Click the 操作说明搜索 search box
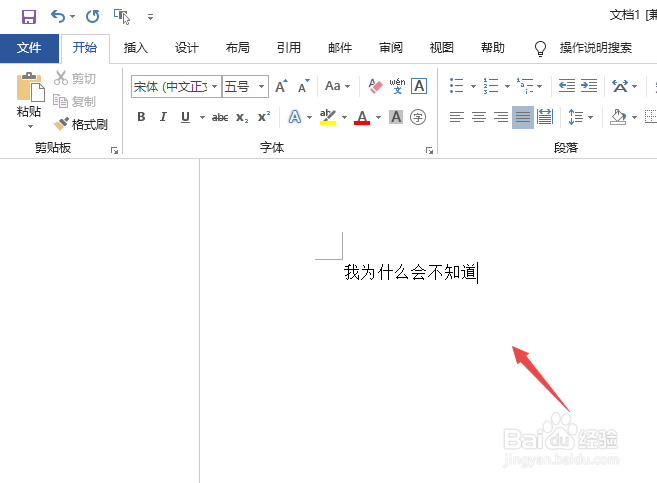 pyautogui.click(x=595, y=48)
